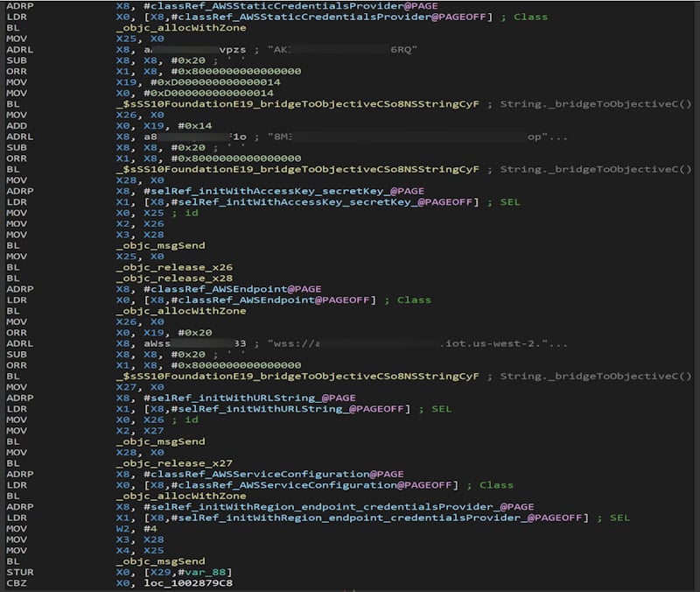The image size is (700, 592).
Task: Click #selRef_initWithURLString_@PAGE on ADRP line
Action: pyautogui.click(x=249, y=398)
